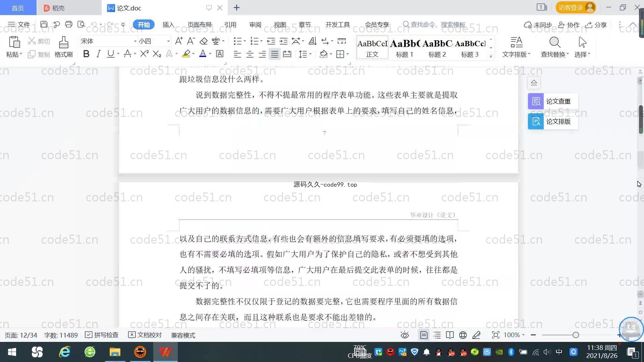Screen dimensions: 644x362
Task: Switch to 审阅 review tab
Action: click(x=255, y=24)
